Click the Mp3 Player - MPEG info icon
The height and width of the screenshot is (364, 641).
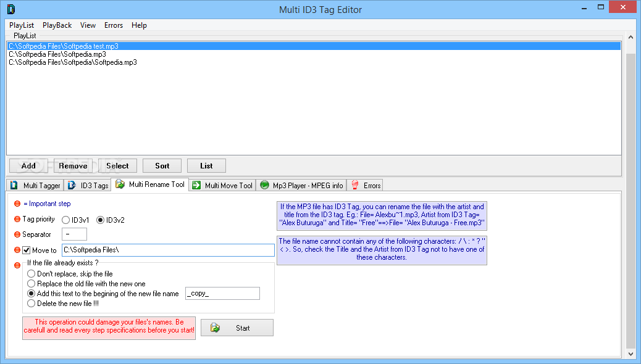[x=264, y=184]
